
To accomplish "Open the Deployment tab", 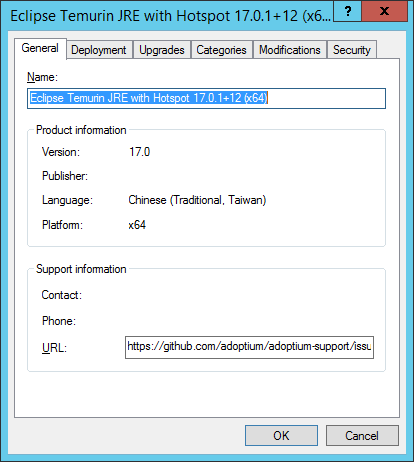I will (99, 50).
